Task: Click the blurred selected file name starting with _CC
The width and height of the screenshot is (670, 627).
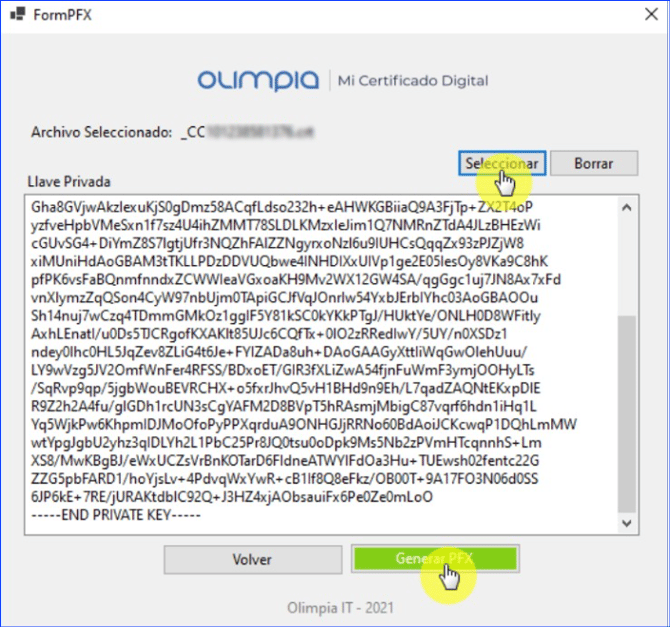Action: click(247, 132)
